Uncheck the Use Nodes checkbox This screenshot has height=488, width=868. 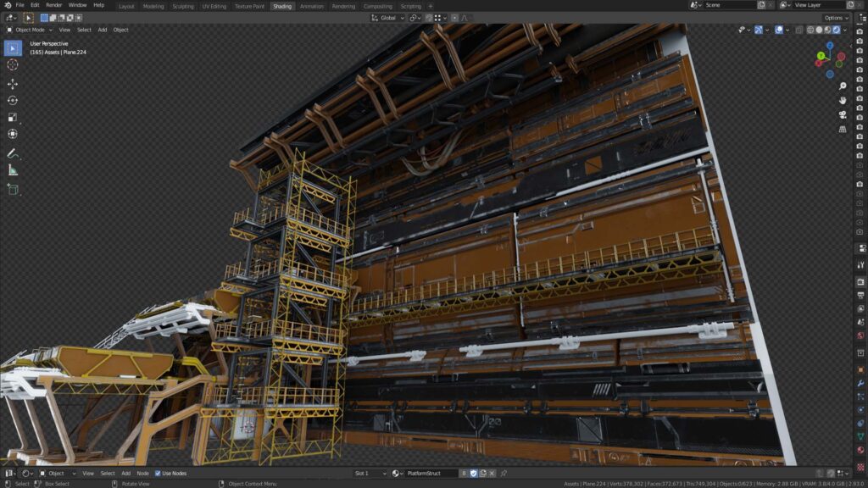click(x=158, y=474)
